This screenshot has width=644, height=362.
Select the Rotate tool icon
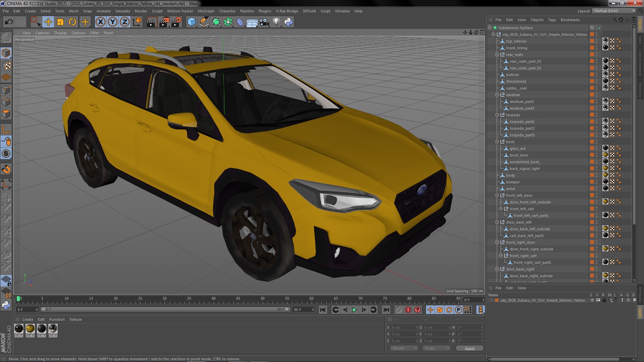click(72, 22)
